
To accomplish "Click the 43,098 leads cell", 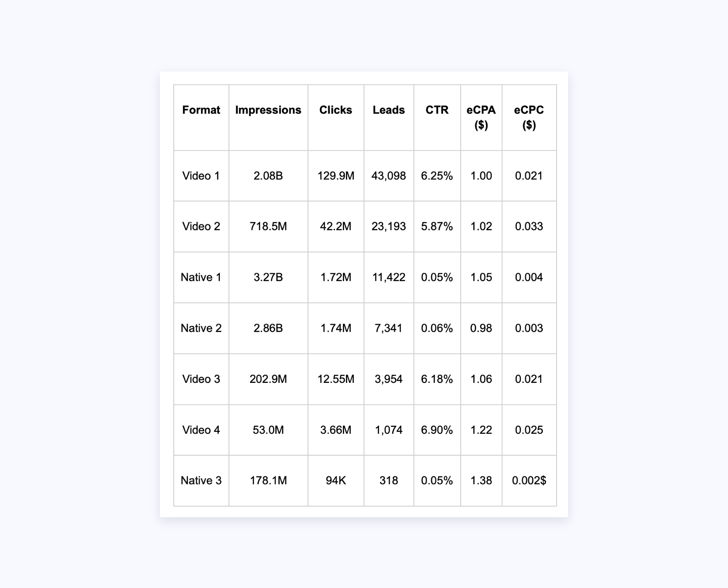I will (x=389, y=176).
